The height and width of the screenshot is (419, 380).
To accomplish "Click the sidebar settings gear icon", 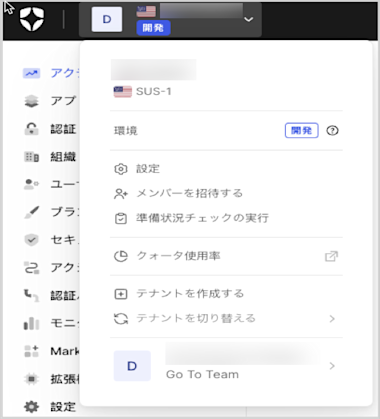I will 31,406.
